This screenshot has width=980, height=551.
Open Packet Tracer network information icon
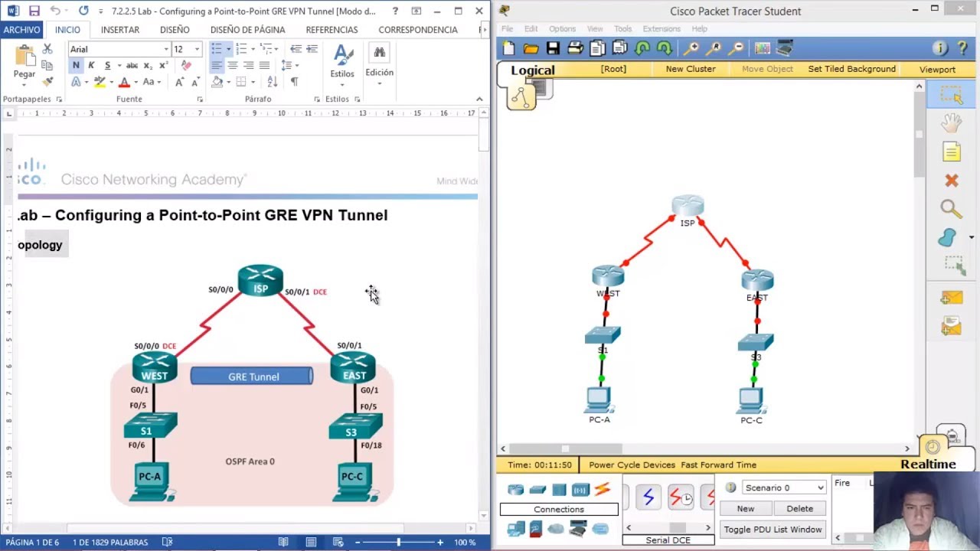click(940, 48)
